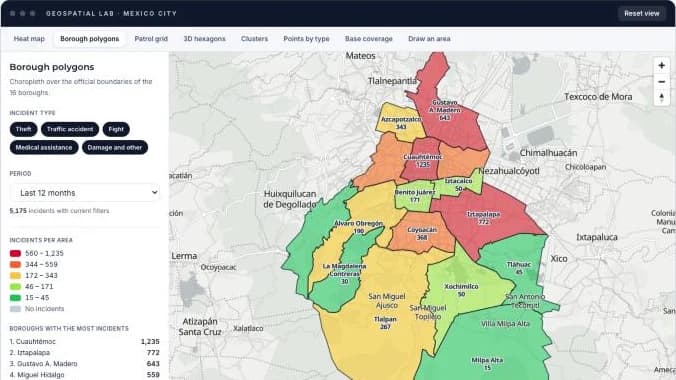The height and width of the screenshot is (380, 676).
Task: Click the Ixtapaluca map label
Action: [597, 237]
